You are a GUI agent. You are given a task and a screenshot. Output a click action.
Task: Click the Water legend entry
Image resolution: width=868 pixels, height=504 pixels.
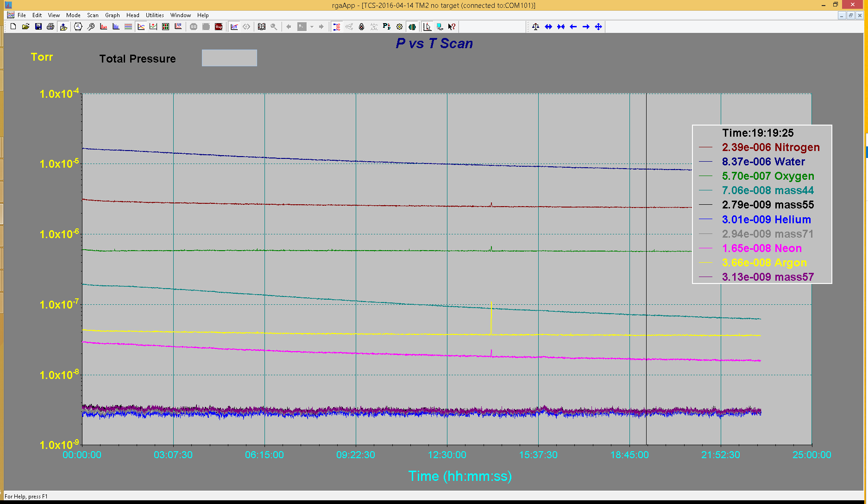tap(753, 162)
